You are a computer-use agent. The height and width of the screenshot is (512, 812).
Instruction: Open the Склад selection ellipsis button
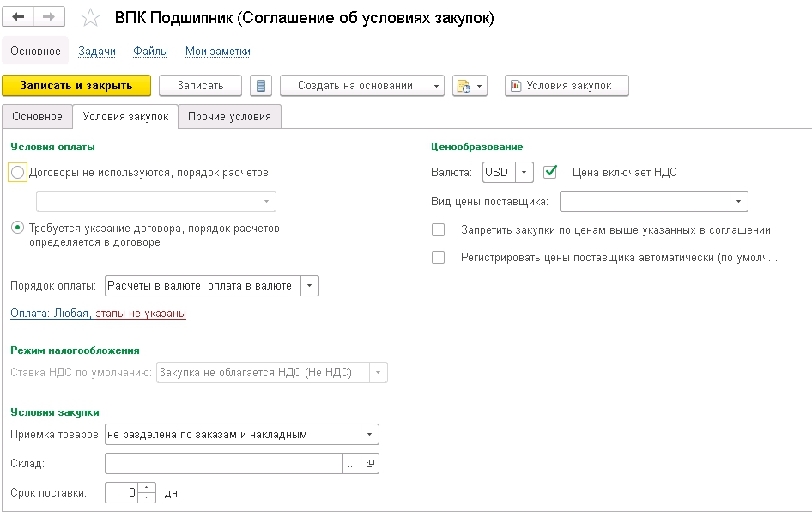point(352,464)
